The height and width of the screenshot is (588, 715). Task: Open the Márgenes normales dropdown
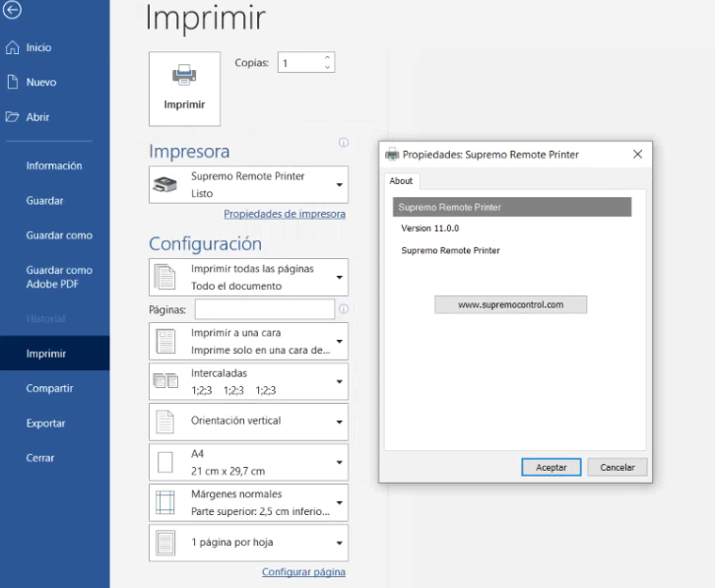(248, 502)
